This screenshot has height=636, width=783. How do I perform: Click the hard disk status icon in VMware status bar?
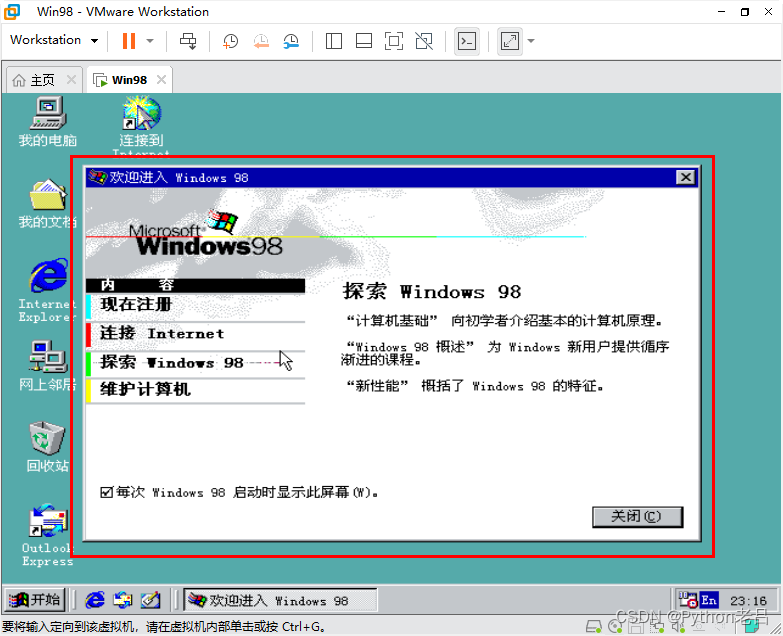(x=594, y=626)
